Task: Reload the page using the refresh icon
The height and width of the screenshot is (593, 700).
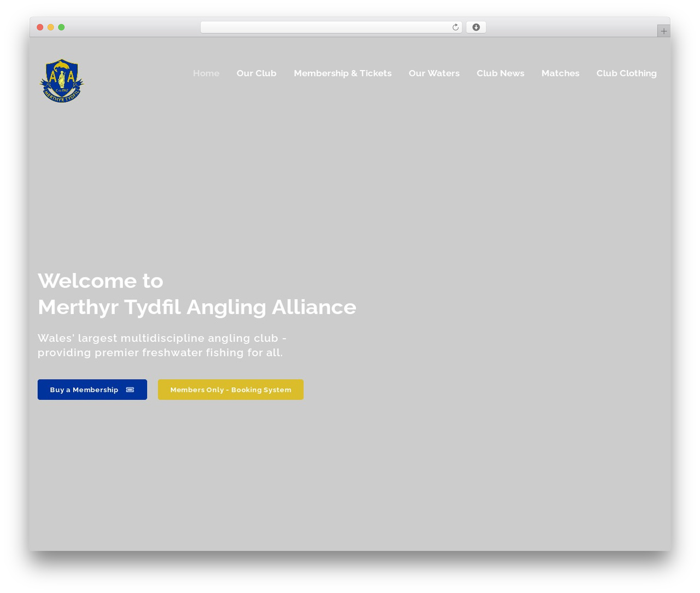Action: [x=456, y=27]
